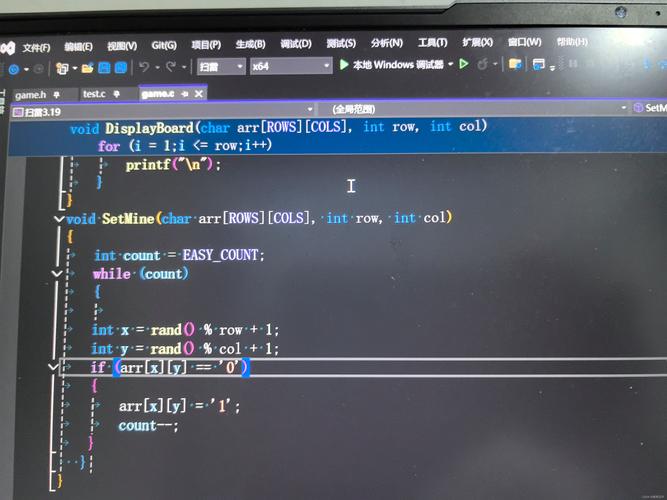Click the 'count--;' code line
The height and width of the screenshot is (500, 667).
(148, 426)
